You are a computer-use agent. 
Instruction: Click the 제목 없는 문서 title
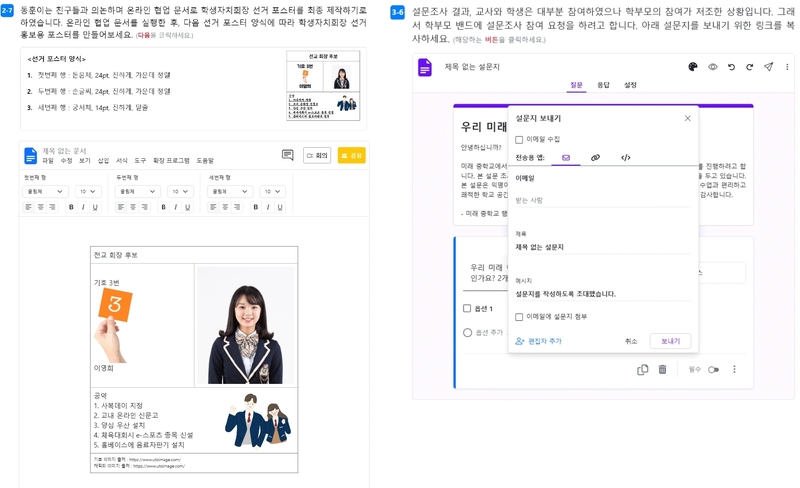coord(64,151)
